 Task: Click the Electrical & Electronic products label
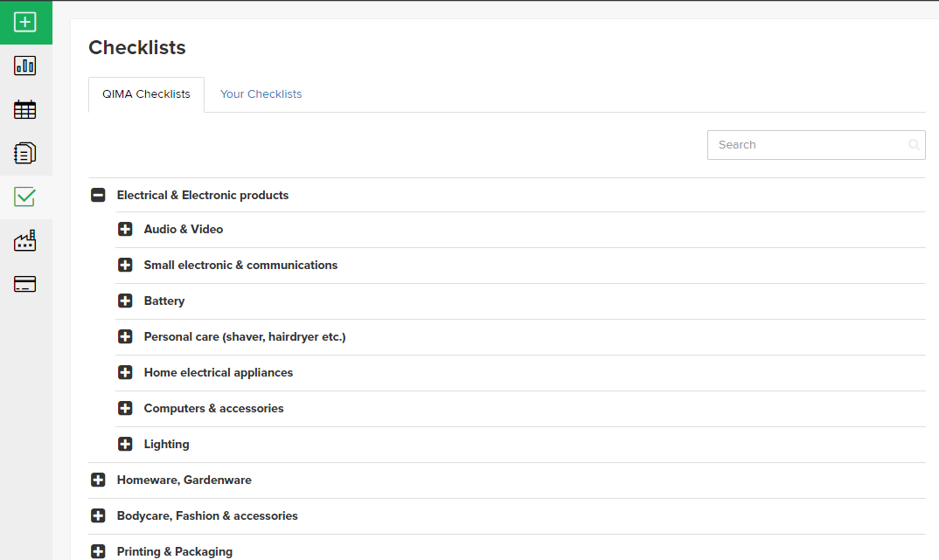pos(203,195)
